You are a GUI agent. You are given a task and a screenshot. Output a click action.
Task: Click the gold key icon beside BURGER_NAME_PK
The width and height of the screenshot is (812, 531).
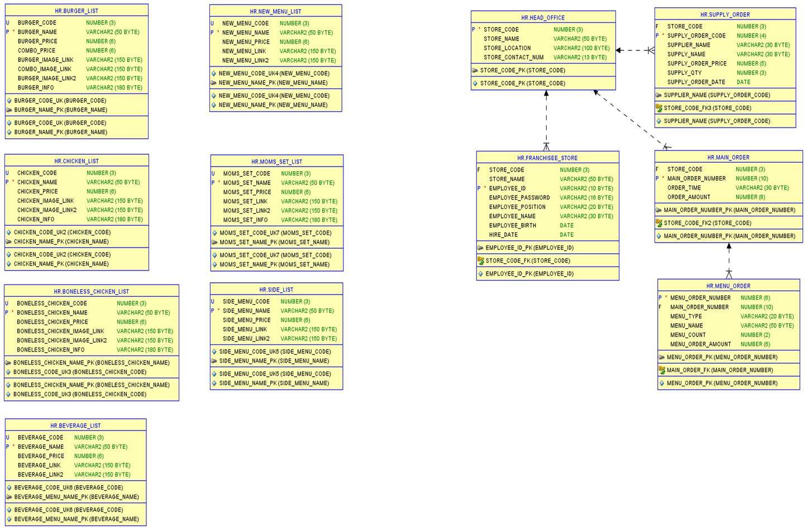pyautogui.click(x=8, y=110)
